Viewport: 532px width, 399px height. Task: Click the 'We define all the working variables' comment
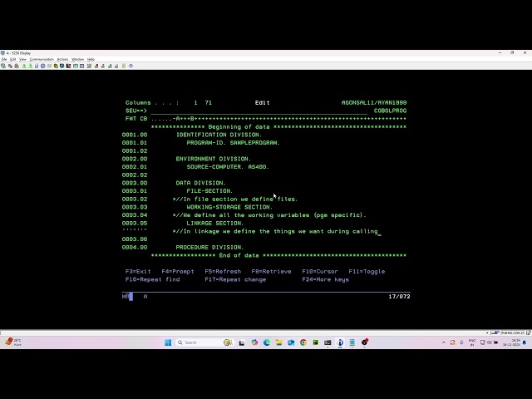(x=269, y=215)
